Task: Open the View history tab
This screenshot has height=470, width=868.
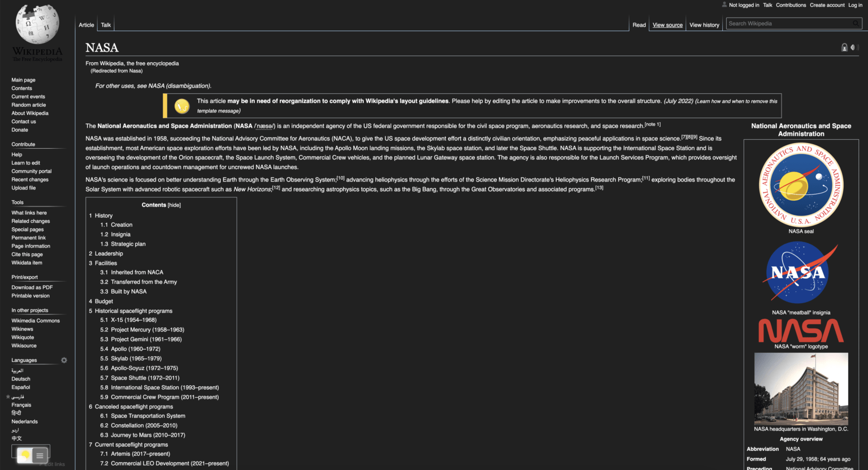Action: [704, 25]
